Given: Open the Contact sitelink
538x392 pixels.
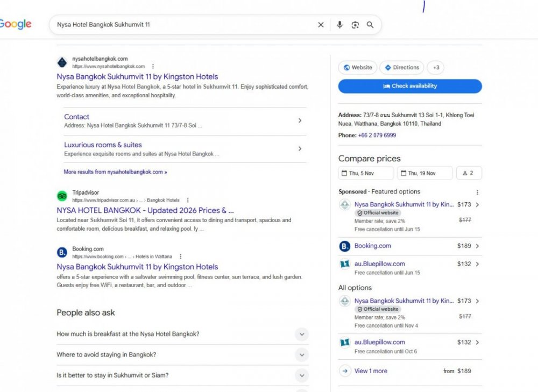Looking at the screenshot, I should tap(76, 117).
